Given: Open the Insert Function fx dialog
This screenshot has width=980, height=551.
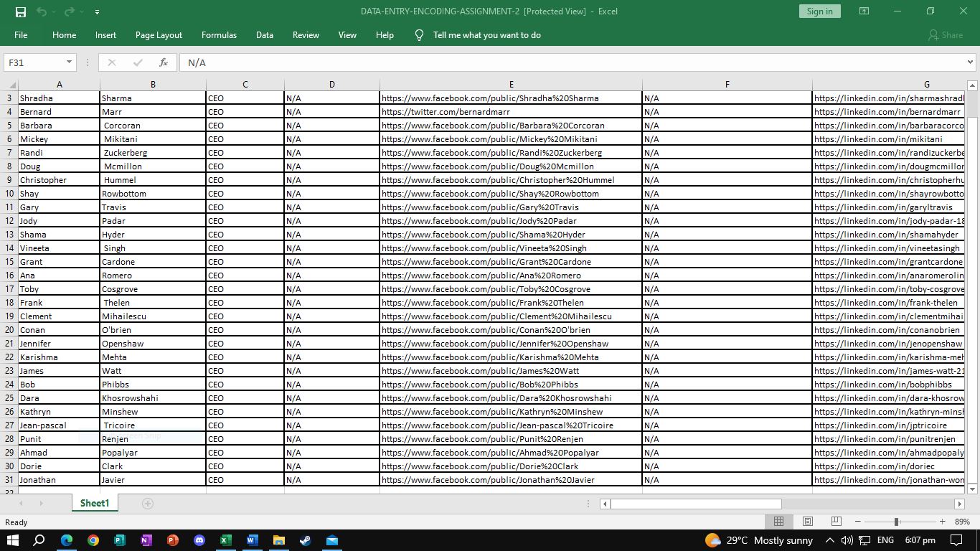Looking at the screenshot, I should (164, 62).
